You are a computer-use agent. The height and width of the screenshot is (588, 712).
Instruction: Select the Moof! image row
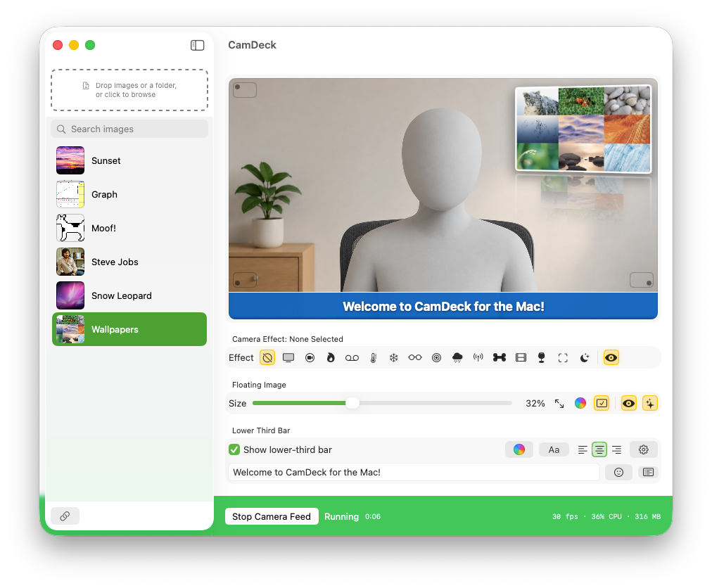tap(129, 228)
